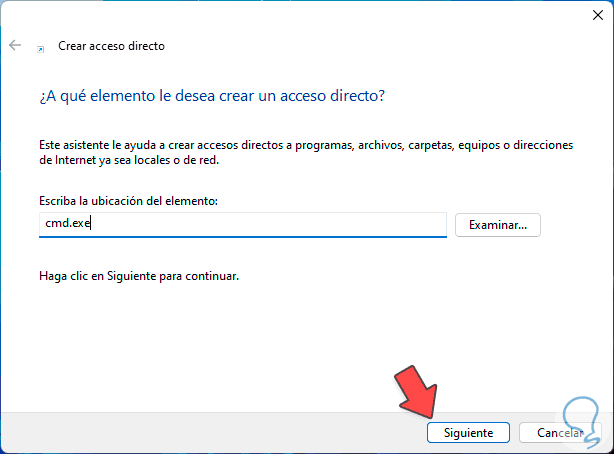
Task: Click the shortcut icon beside the dialog title
Action: 40,47
